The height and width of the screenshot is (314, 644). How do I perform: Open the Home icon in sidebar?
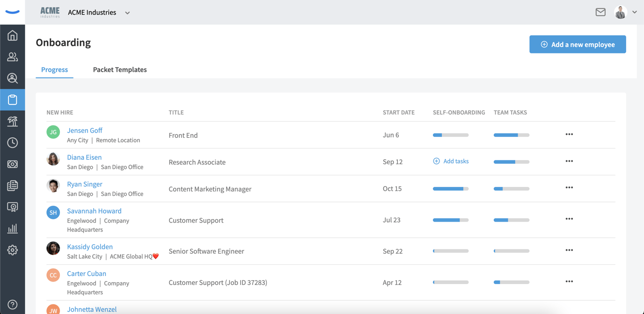[x=13, y=36]
